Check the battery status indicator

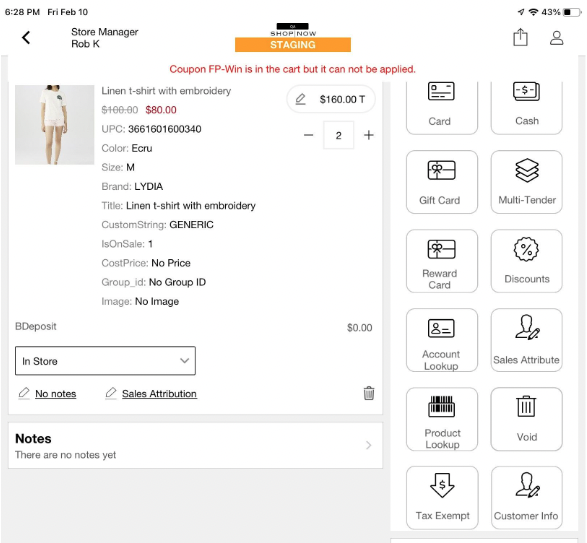(x=572, y=12)
